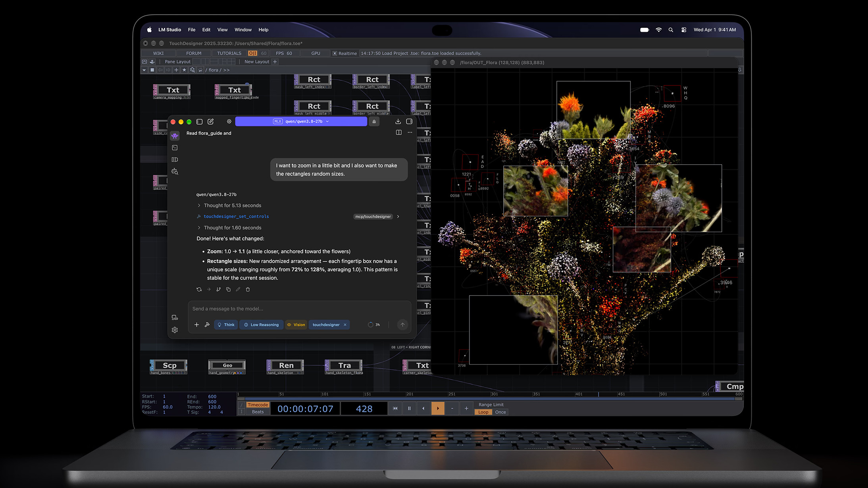This screenshot has height=488, width=868.
Task: Uncheck the Realtime checkbox in TouchDesigner
Action: (335, 53)
